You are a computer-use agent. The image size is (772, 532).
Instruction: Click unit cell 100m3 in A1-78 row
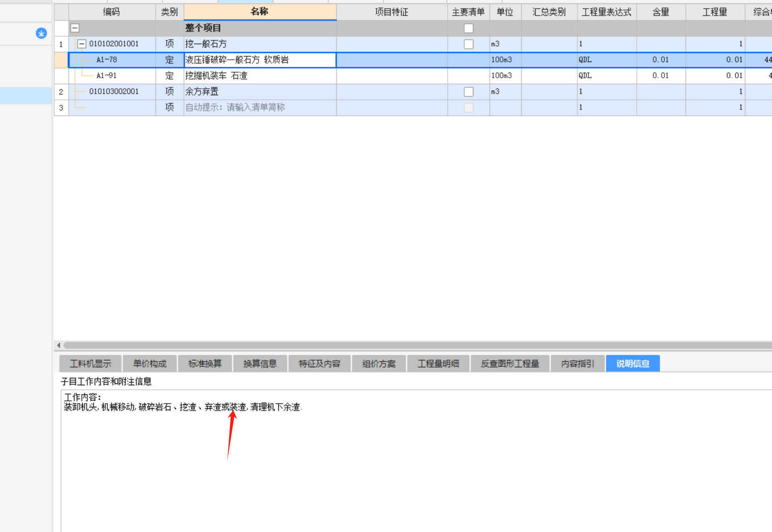[x=505, y=60]
